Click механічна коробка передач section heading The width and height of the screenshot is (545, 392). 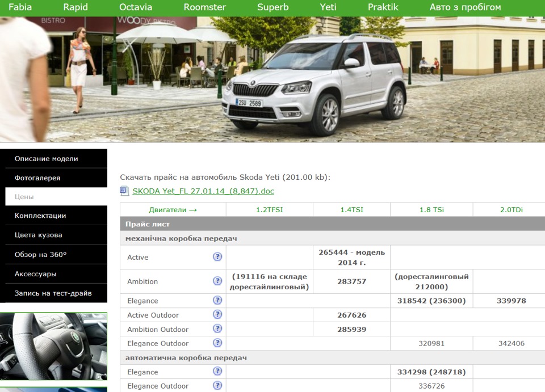tap(181, 238)
